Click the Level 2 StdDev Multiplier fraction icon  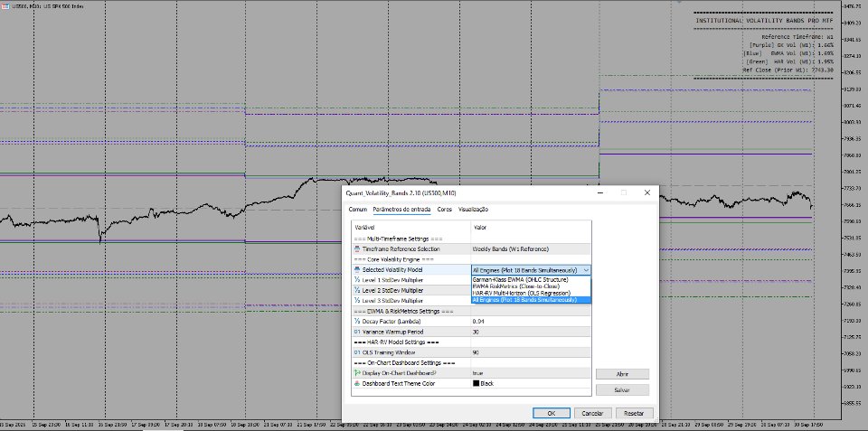click(357, 290)
